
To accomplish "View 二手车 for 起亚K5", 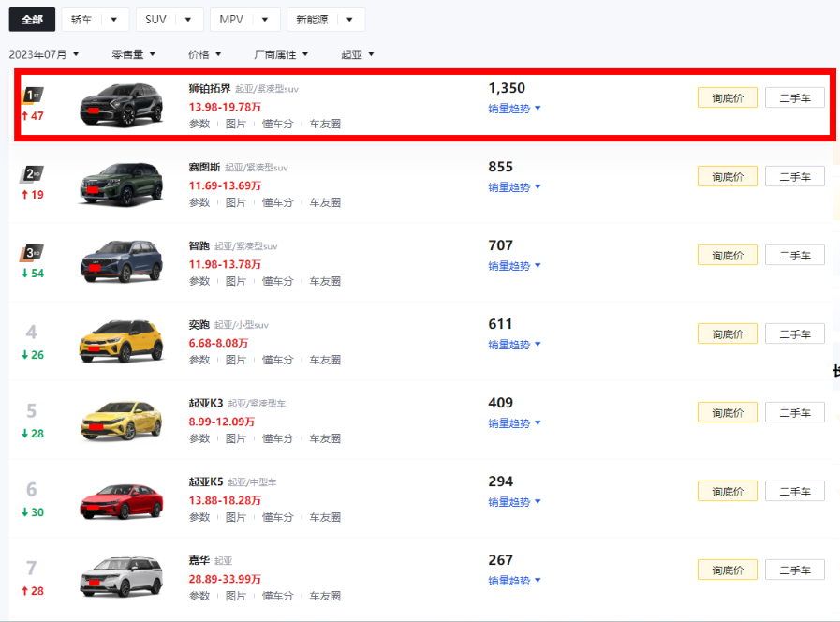I will click(x=795, y=492).
